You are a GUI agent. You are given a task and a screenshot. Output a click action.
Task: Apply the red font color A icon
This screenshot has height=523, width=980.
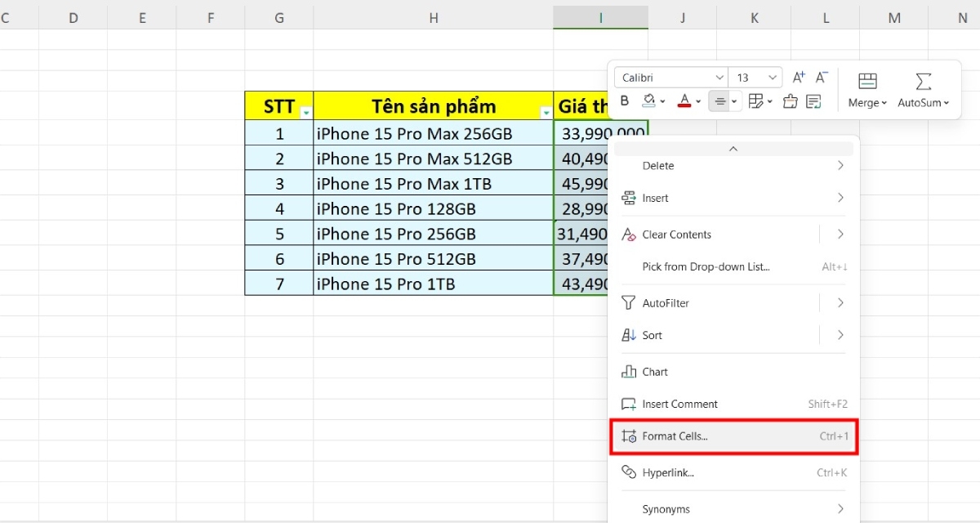click(x=684, y=101)
